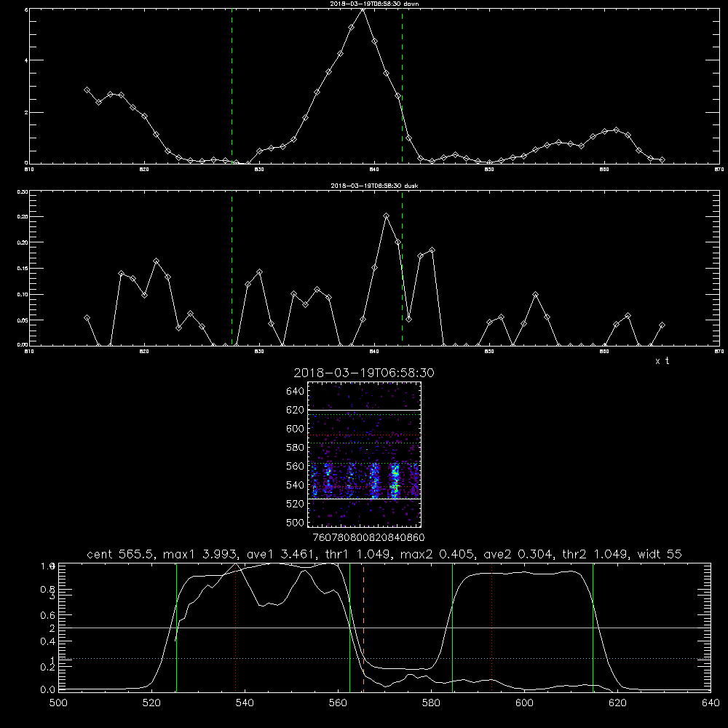Click the red dotted vertical line near 538
Image resolution: width=728 pixels, height=728 pixels.
[235, 627]
